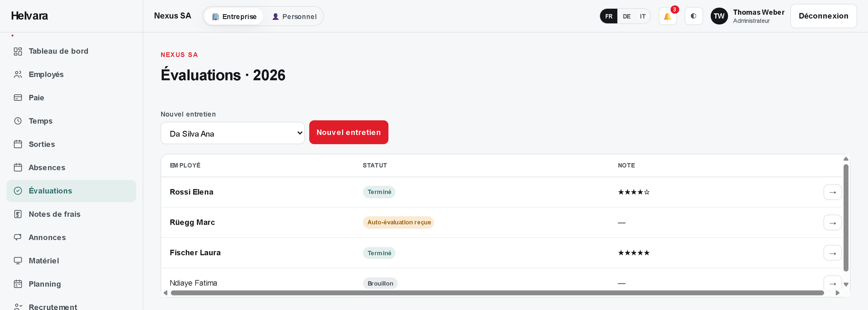Click the Tableau de bord grid icon
Image resolution: width=868 pixels, height=310 pixels.
[x=18, y=51]
